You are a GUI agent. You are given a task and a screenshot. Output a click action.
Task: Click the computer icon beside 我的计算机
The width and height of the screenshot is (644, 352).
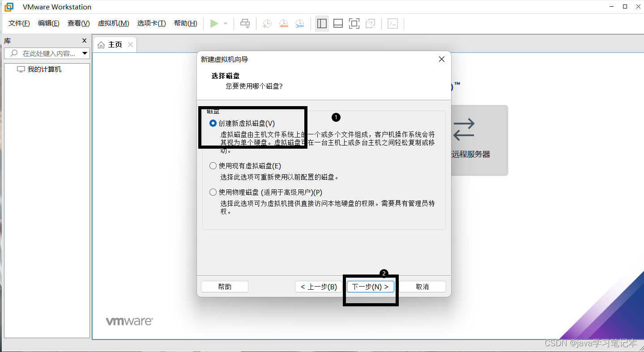(21, 69)
